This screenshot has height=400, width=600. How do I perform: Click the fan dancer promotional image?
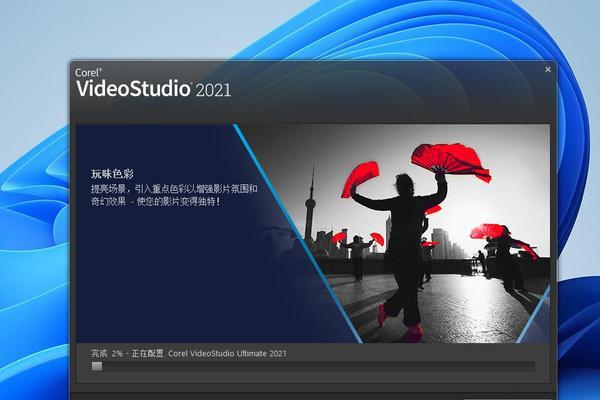(x=394, y=233)
